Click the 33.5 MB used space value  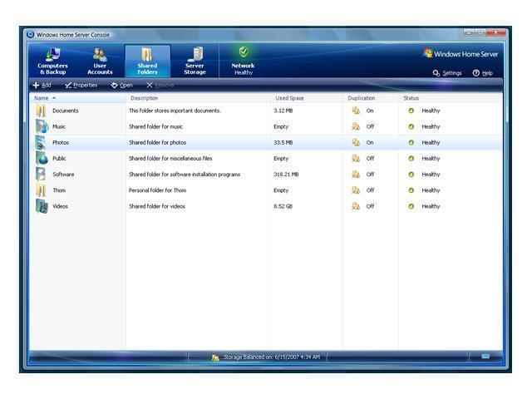pos(283,142)
